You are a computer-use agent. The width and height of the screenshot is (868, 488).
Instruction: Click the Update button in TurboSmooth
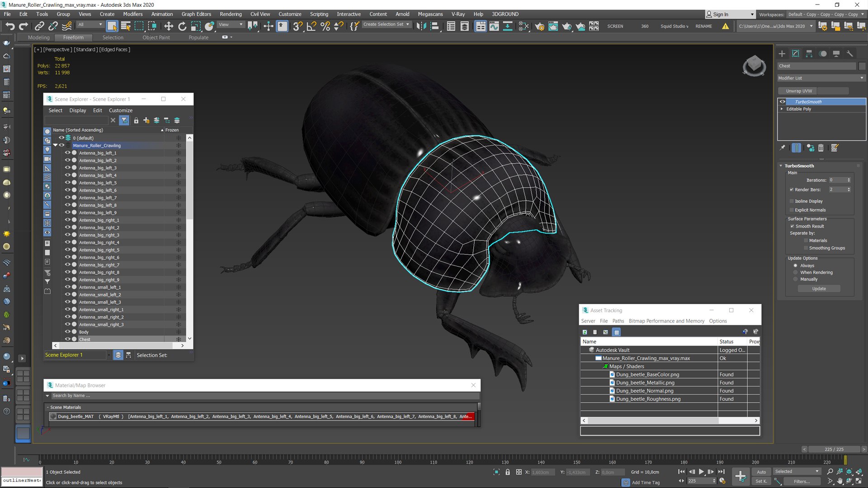pyautogui.click(x=819, y=289)
